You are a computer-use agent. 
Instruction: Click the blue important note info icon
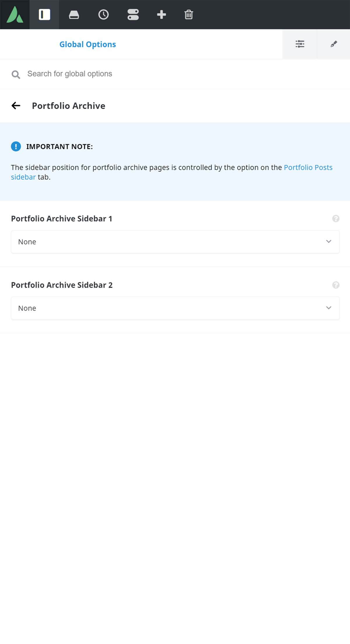pos(16,146)
